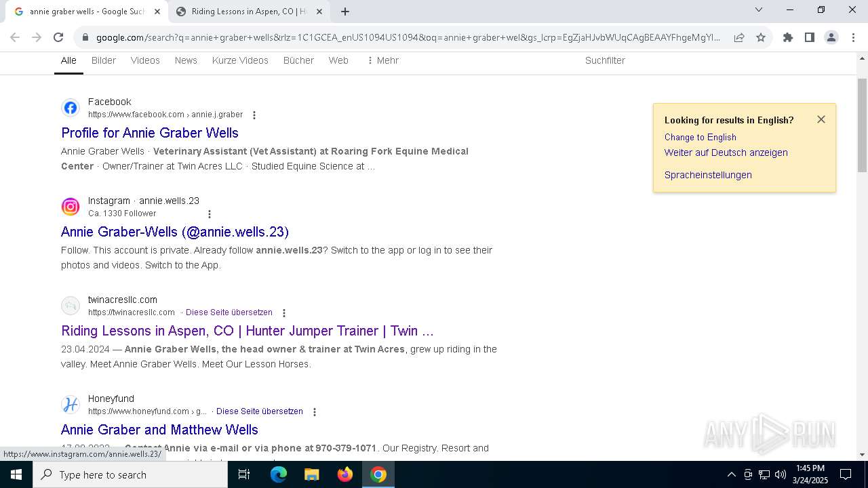Click the taskbar search box
Viewport: 868px width, 488px height.
point(130,474)
